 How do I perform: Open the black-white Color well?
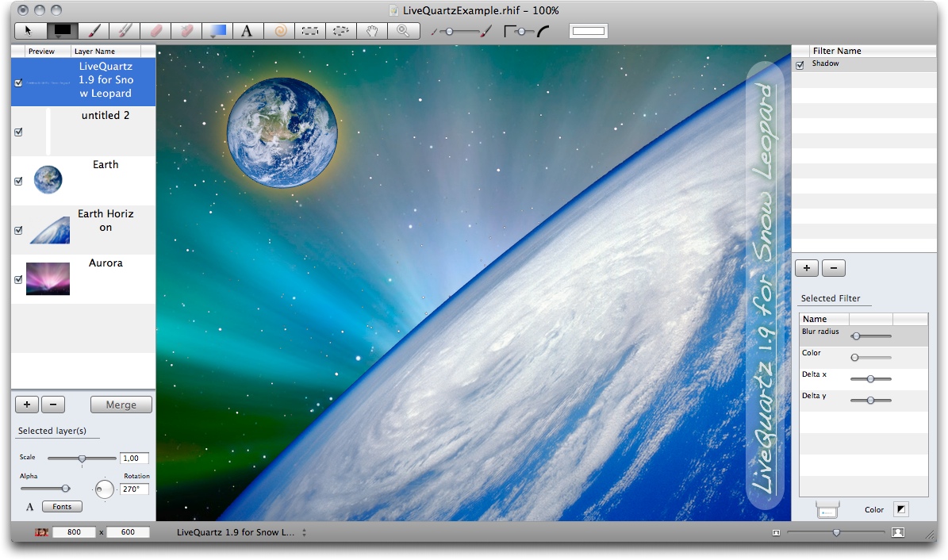tap(901, 509)
